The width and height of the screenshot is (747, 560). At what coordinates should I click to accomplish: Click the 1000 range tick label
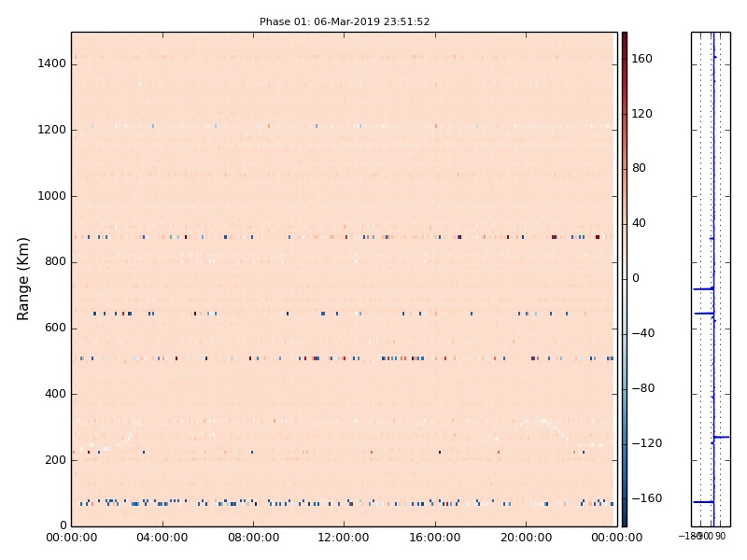click(x=52, y=196)
